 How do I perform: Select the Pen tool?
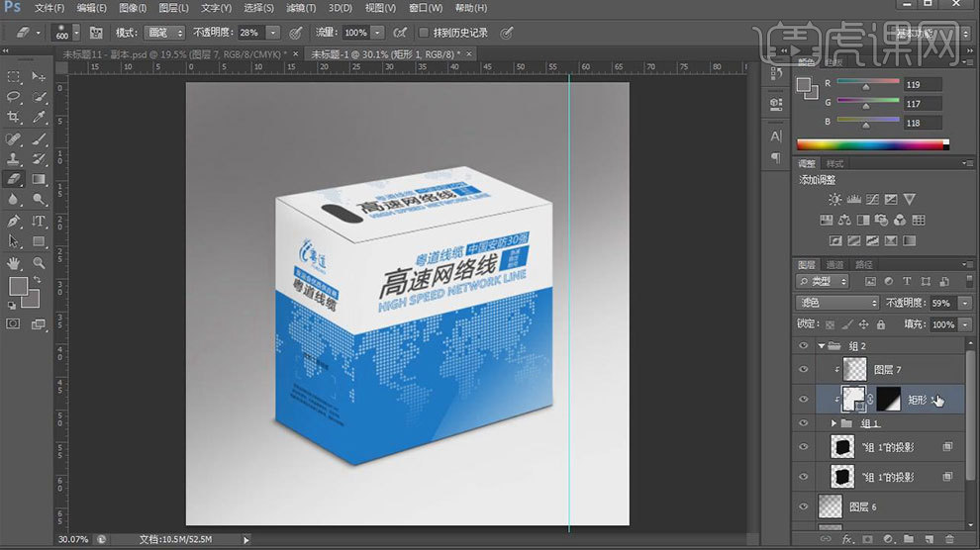13,221
